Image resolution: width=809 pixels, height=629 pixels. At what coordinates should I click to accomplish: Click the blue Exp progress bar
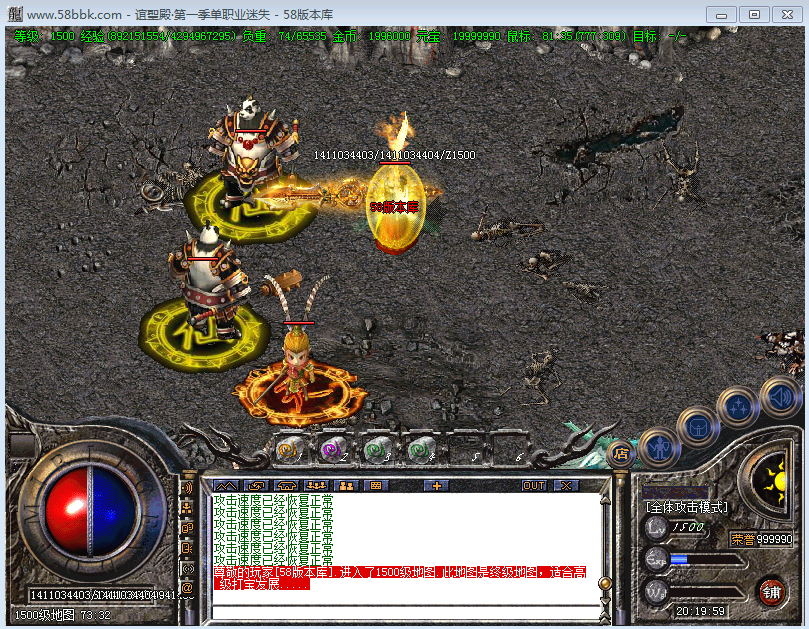click(x=706, y=559)
